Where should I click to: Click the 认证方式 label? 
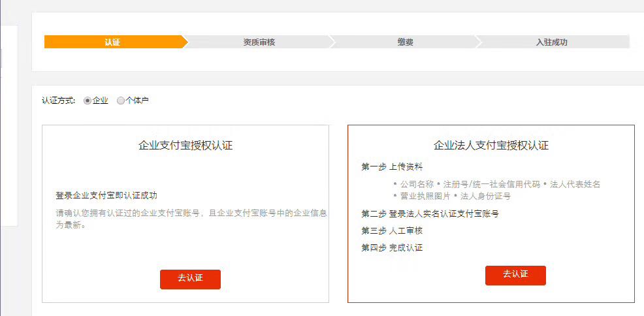click(58, 101)
